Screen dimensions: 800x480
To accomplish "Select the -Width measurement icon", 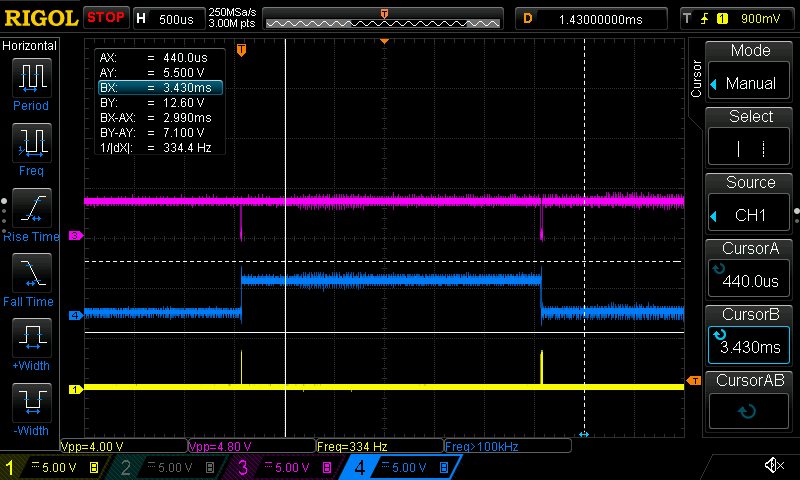I will [x=32, y=402].
